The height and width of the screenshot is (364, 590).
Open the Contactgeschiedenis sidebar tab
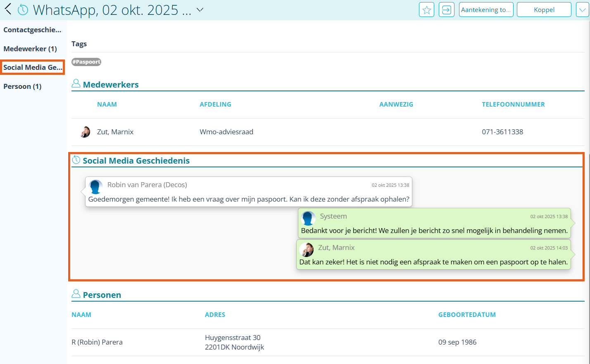click(32, 30)
